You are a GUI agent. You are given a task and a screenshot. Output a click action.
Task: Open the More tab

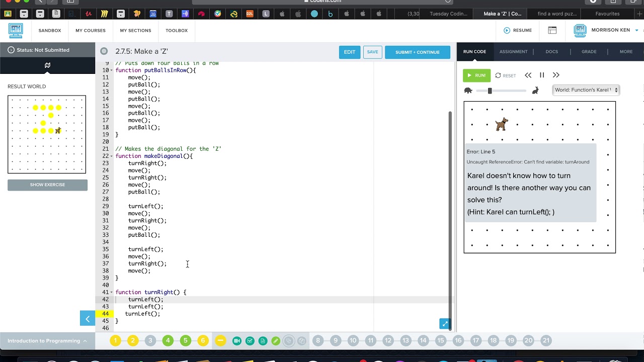coord(626,51)
